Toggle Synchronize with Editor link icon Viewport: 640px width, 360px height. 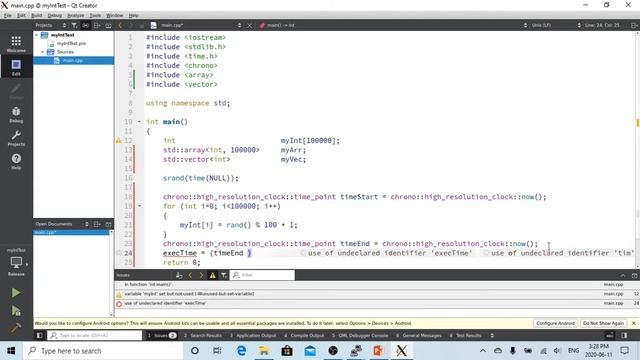85,25
